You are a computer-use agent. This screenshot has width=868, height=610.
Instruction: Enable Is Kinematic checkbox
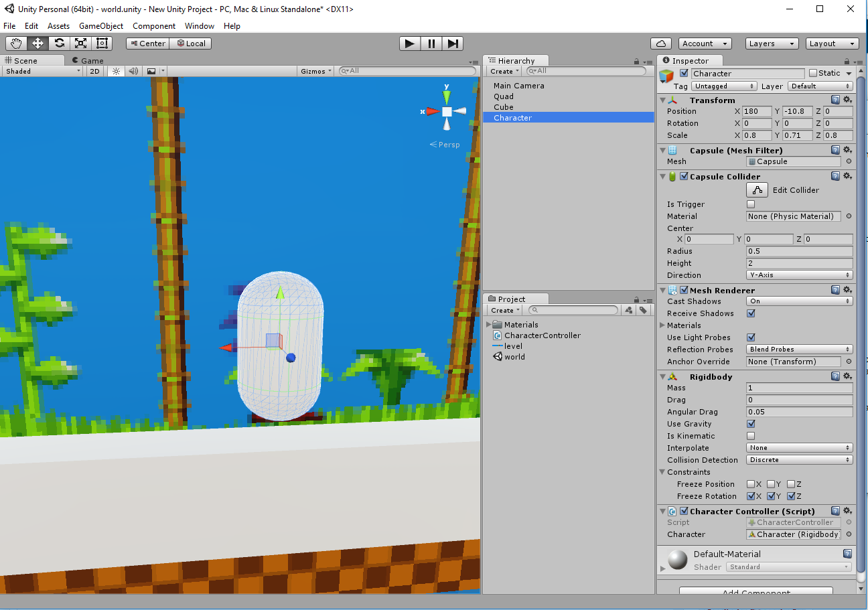click(x=751, y=436)
